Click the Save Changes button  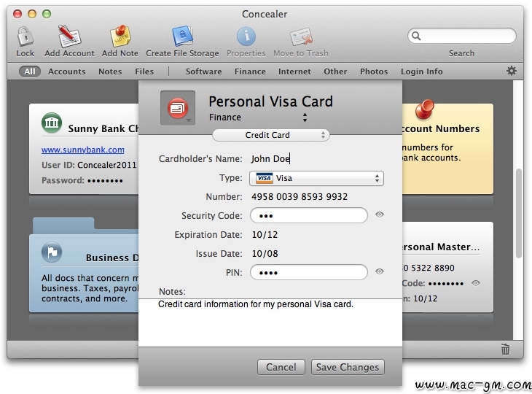348,367
